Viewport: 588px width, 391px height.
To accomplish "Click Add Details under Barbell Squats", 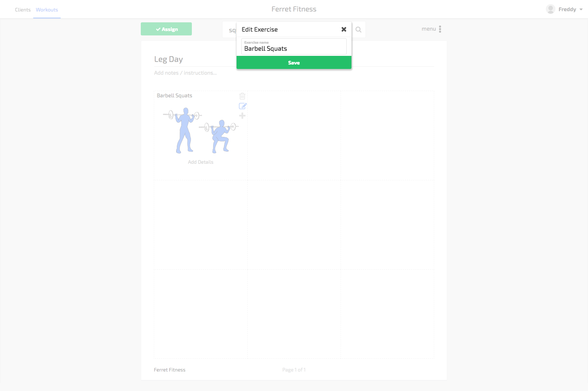I will coord(200,162).
